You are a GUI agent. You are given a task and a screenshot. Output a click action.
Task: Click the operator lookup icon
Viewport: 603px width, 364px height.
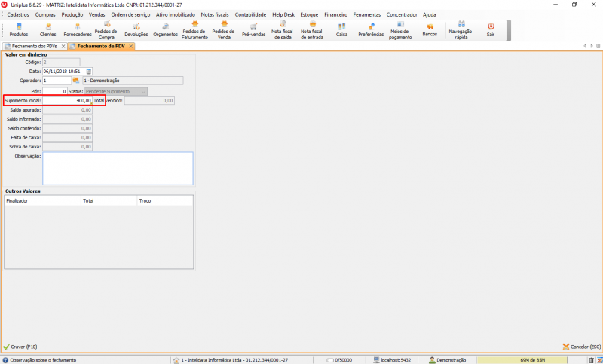click(x=76, y=80)
